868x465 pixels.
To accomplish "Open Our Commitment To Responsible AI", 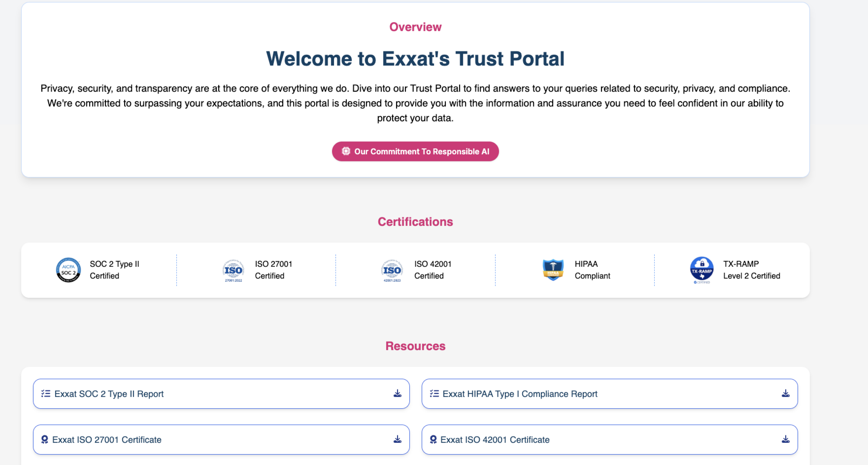I will pyautogui.click(x=421, y=151).
